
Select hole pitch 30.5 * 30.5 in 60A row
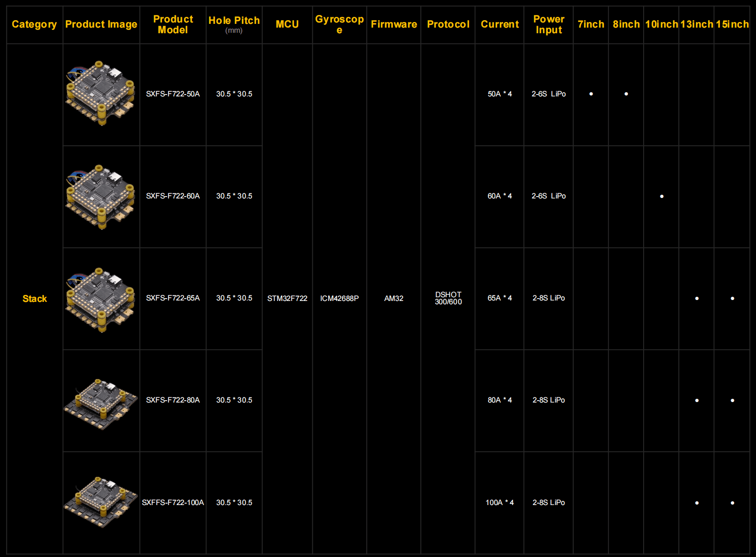234,196
